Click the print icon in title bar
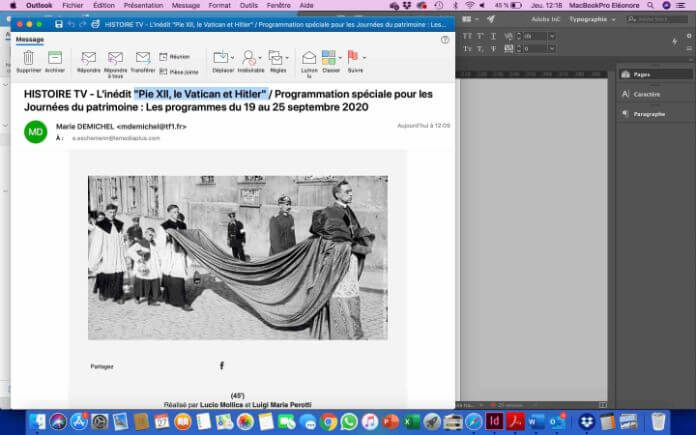Screen dimensions: 696x435 tap(95, 24)
